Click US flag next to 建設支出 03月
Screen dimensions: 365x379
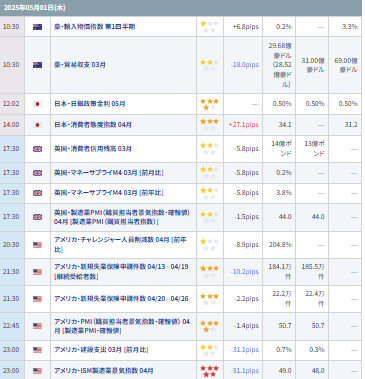click(x=37, y=350)
